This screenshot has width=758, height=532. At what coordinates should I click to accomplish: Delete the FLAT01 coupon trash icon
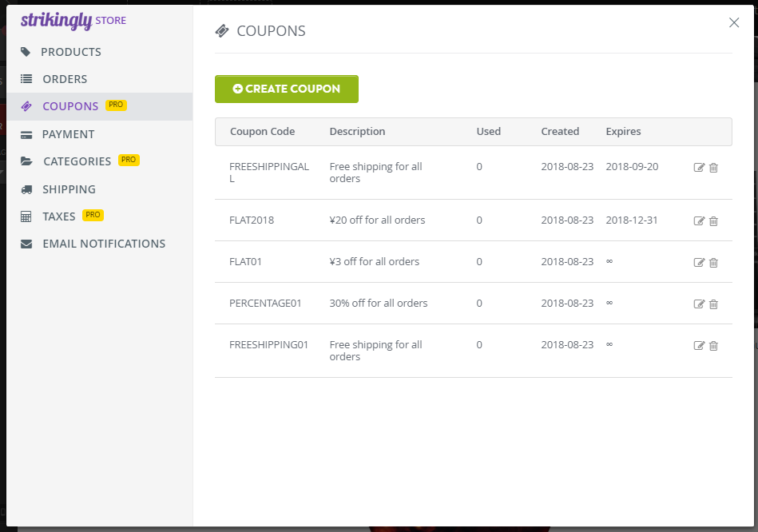click(713, 262)
